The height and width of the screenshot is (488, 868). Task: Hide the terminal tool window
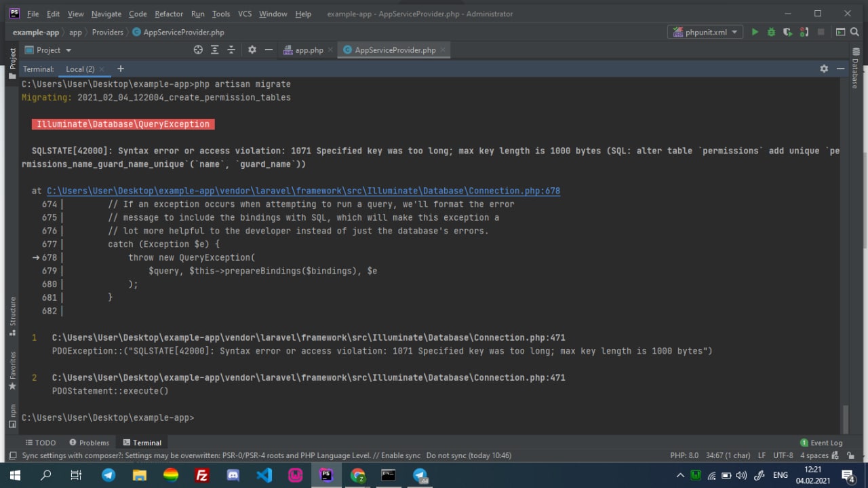pos(841,69)
